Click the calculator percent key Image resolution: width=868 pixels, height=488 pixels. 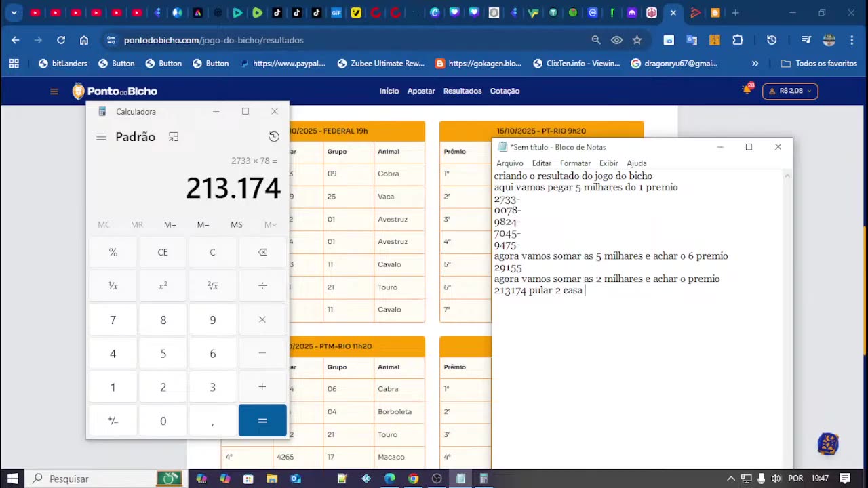tap(113, 252)
